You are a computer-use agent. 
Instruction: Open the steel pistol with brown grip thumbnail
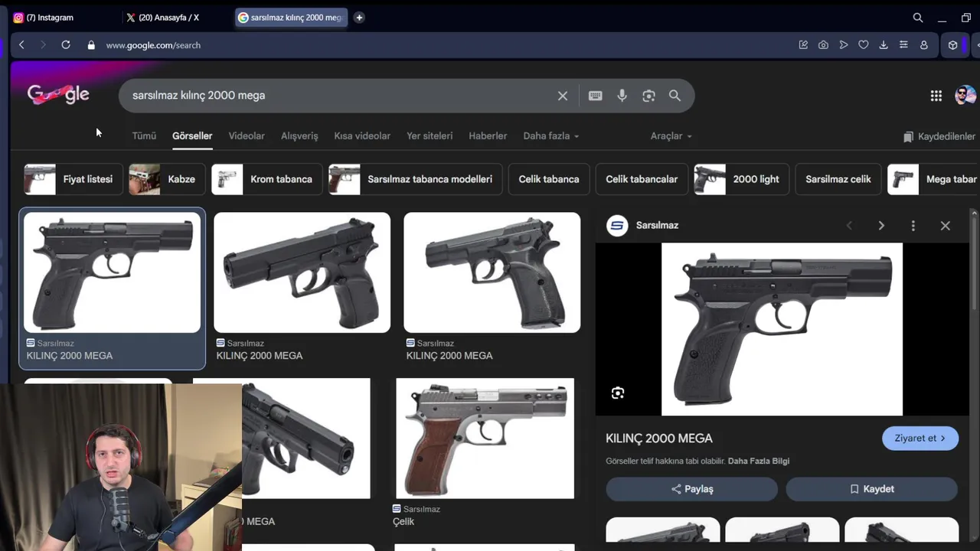[485, 438]
